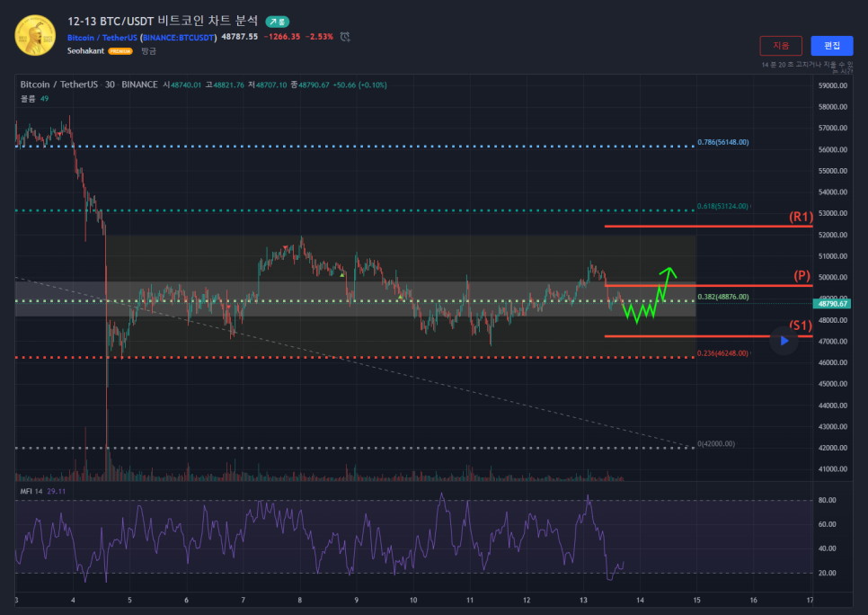This screenshot has width=868, height=615.
Task: Click the current price tag 48790.67
Action: tap(833, 304)
